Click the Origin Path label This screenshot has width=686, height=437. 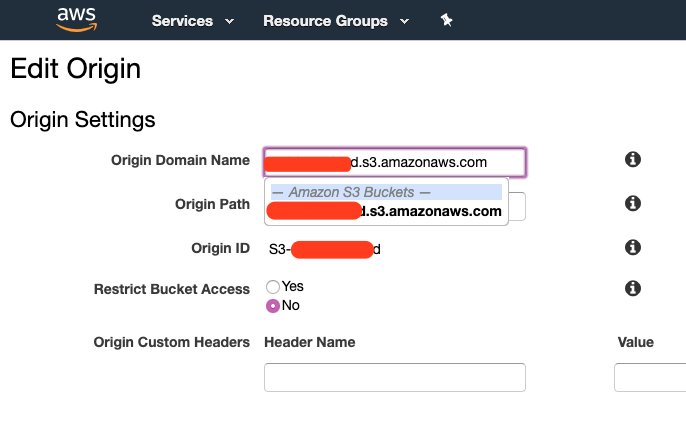coord(212,204)
